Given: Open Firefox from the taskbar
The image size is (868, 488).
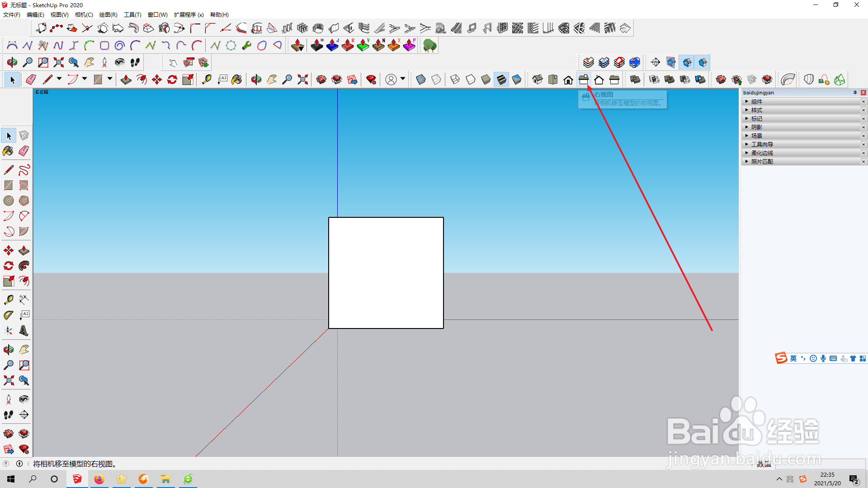Looking at the screenshot, I should 99,479.
